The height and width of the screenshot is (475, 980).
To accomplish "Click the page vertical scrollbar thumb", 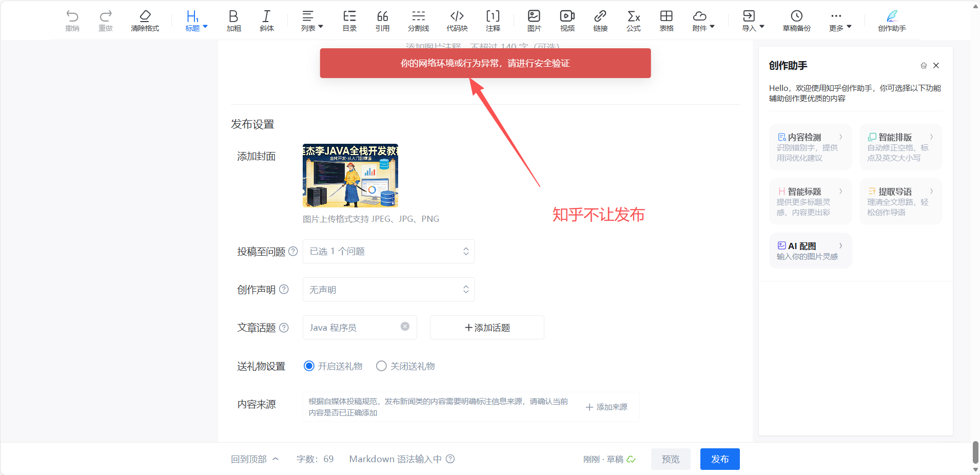I will click(x=975, y=452).
